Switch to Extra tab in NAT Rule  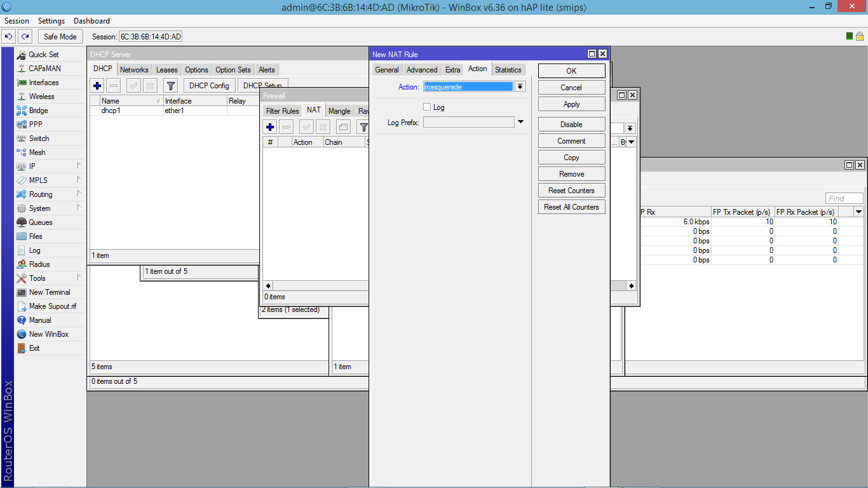tap(453, 70)
